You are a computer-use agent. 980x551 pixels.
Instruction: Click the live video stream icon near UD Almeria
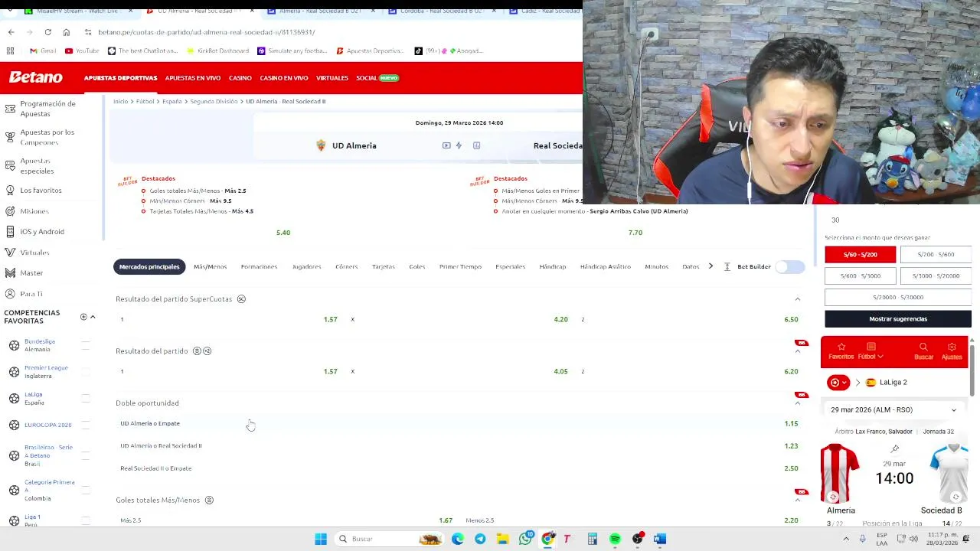click(446, 145)
